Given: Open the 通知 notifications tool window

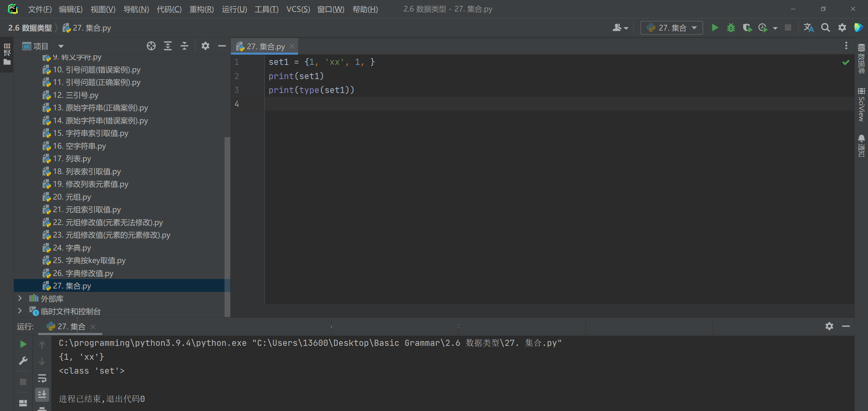Looking at the screenshot, I should click(861, 146).
